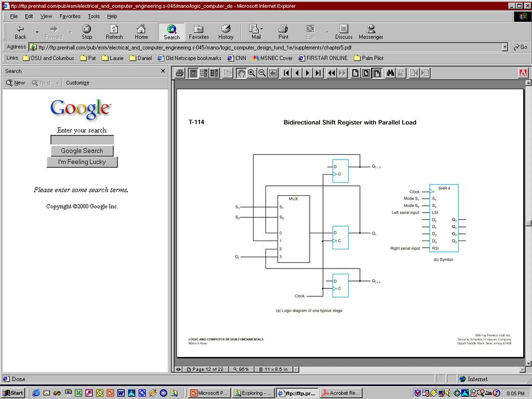Click the Back button
532x399 pixels.
(x=20, y=32)
